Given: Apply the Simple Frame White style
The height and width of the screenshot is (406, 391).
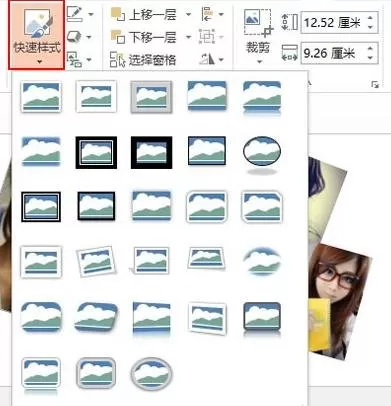Looking at the screenshot, I should tap(41, 97).
